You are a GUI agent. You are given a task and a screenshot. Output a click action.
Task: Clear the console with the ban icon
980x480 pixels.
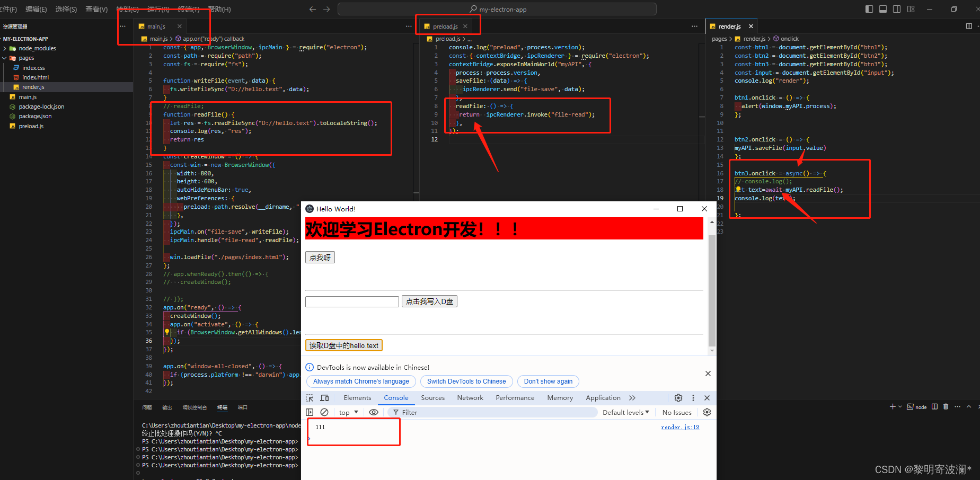click(324, 412)
